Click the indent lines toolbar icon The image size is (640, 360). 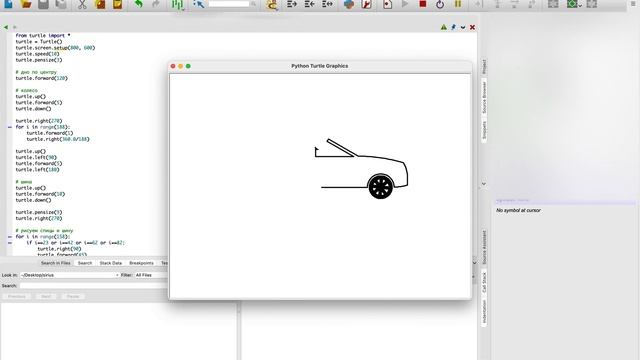click(291, 4)
